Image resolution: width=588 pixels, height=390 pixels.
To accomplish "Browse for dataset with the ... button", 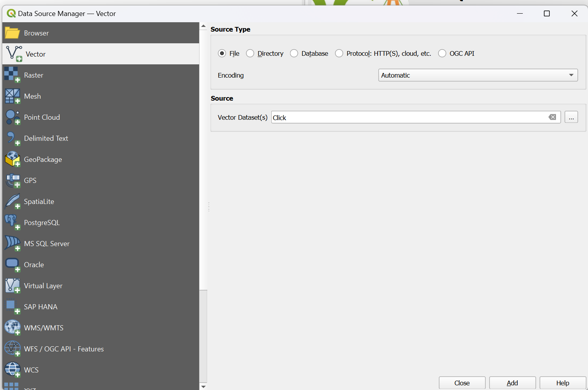I will [x=571, y=117].
